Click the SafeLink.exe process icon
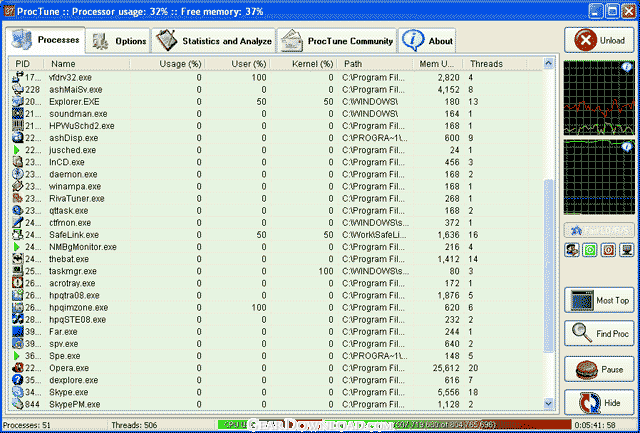 pos(18,235)
